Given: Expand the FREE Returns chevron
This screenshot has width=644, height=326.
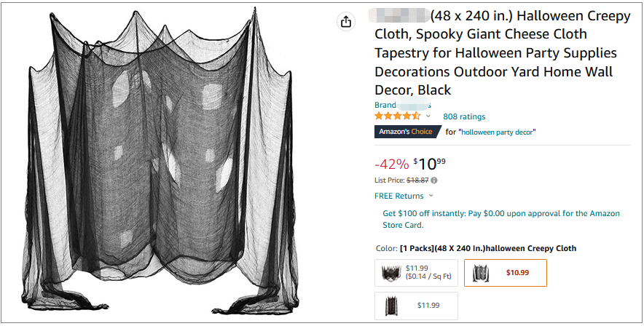Looking at the screenshot, I should [431, 196].
